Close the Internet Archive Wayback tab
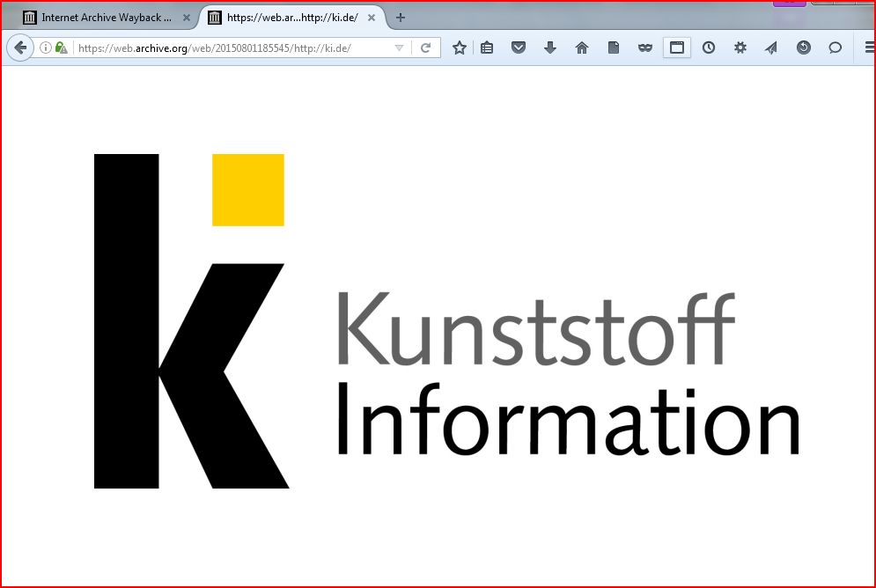Image resolution: width=876 pixels, height=588 pixels. (x=187, y=18)
